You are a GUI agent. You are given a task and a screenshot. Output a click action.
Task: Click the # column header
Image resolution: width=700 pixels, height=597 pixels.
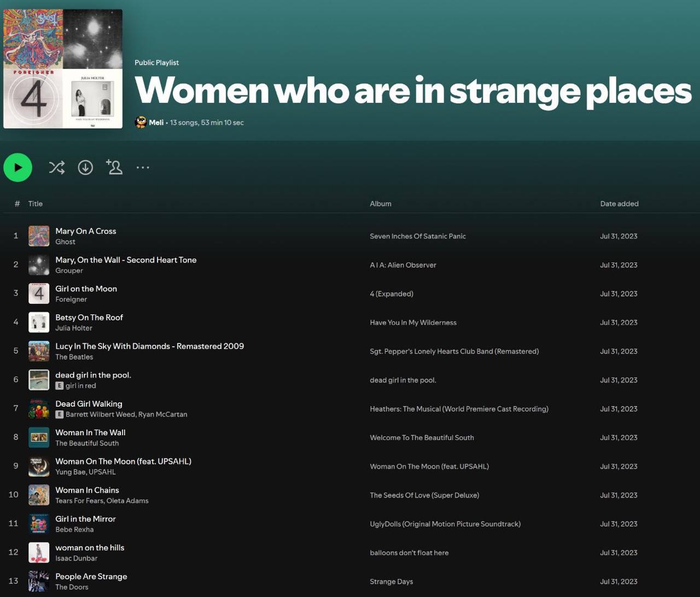click(x=17, y=203)
